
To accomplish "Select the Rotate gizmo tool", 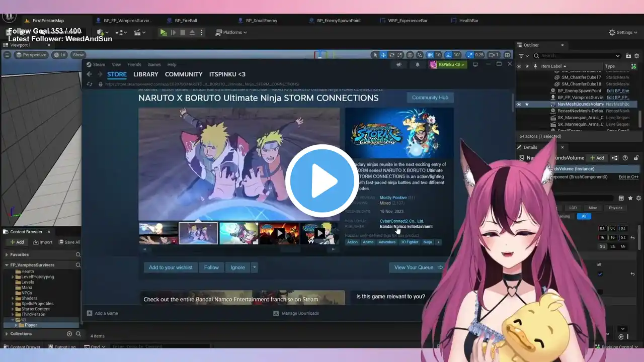I will tap(391, 55).
